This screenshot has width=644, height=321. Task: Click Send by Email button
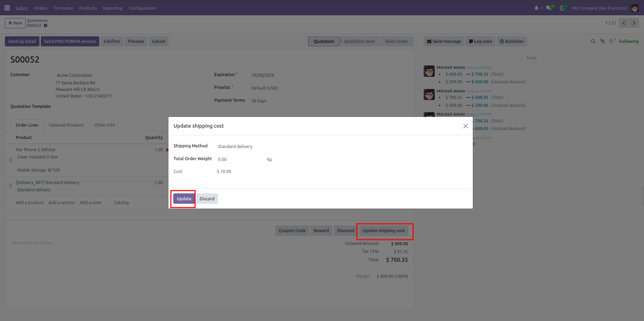(22, 42)
